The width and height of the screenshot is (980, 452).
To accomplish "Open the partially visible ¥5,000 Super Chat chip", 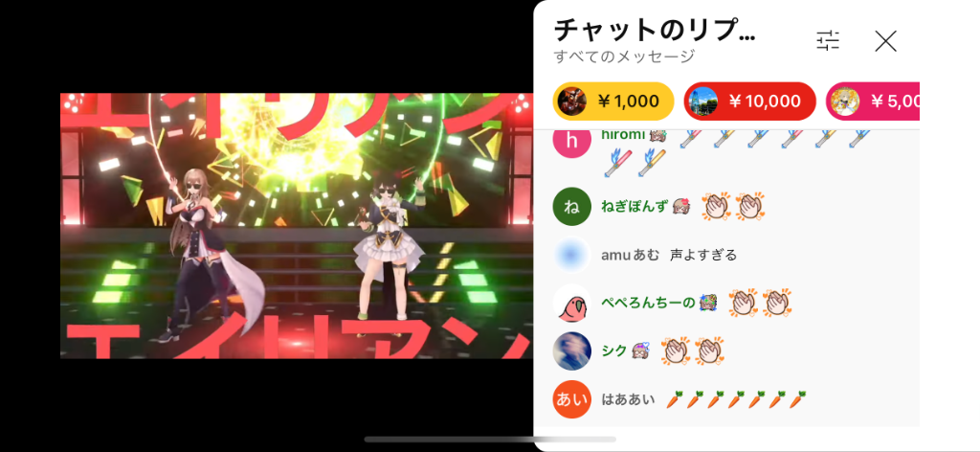I will 873,101.
